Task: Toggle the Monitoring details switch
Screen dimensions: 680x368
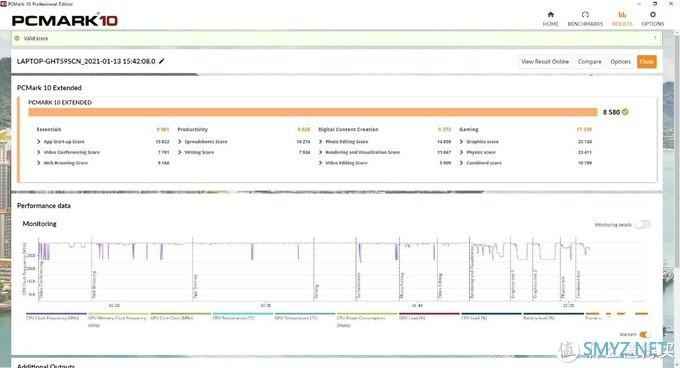Action: coord(643,225)
